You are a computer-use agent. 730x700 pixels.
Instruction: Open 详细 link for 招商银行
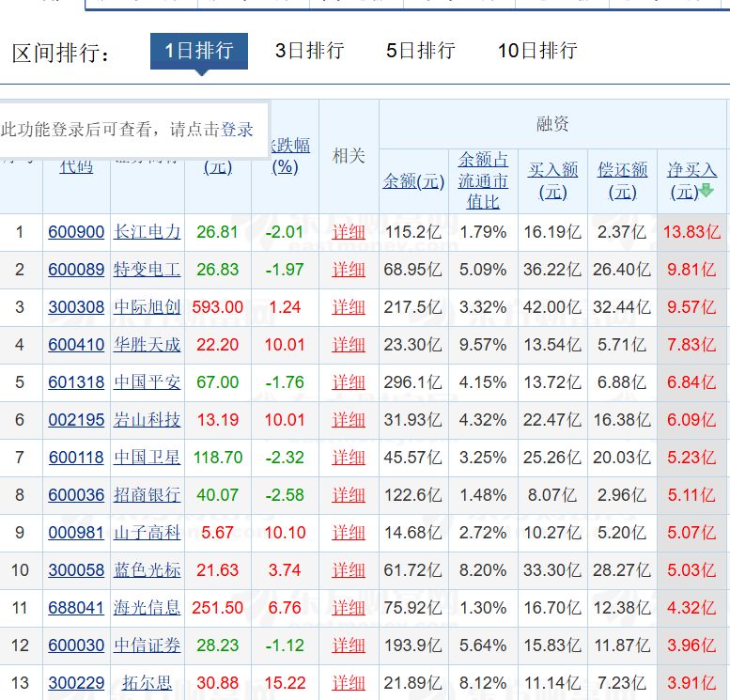(349, 495)
